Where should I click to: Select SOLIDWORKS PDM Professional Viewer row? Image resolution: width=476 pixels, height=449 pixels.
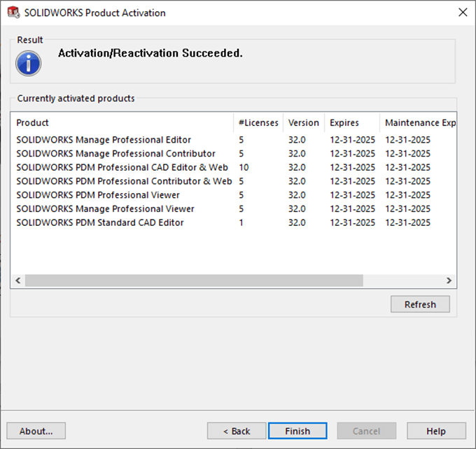98,195
